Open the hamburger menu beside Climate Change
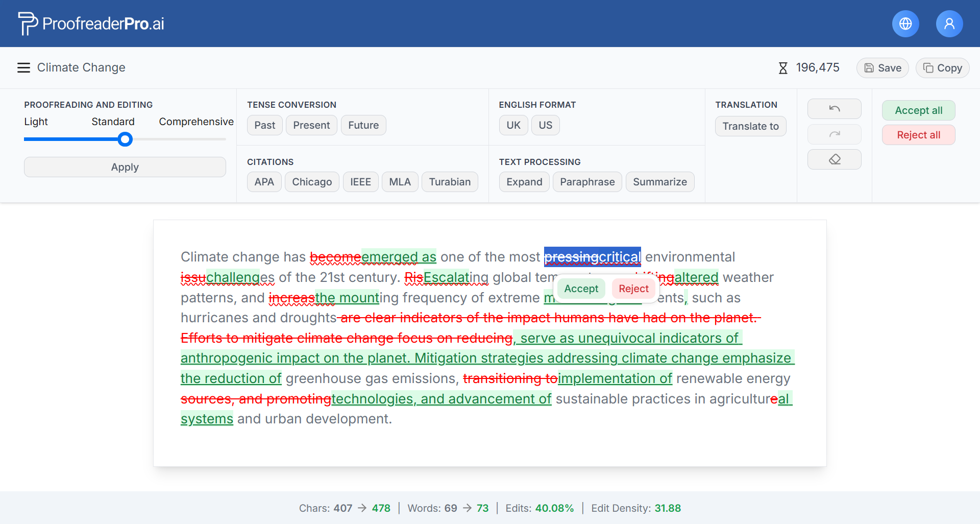The image size is (980, 524). pyautogui.click(x=23, y=68)
